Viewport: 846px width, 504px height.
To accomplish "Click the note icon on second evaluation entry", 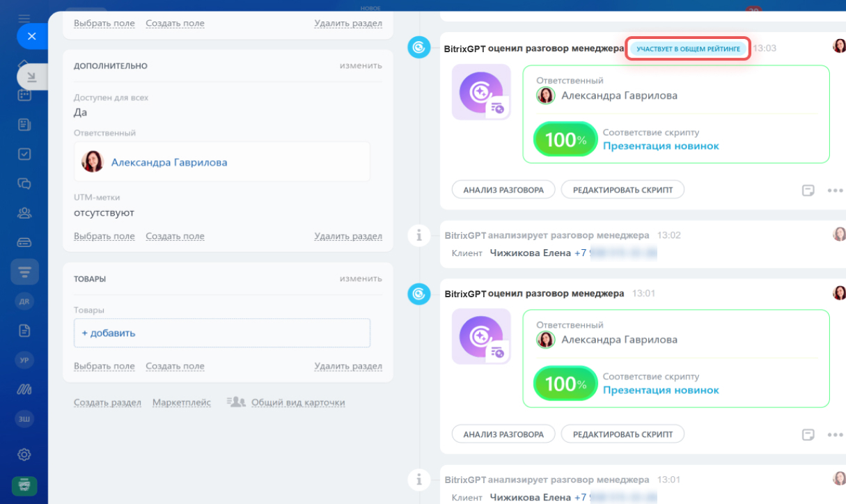I will click(x=808, y=434).
